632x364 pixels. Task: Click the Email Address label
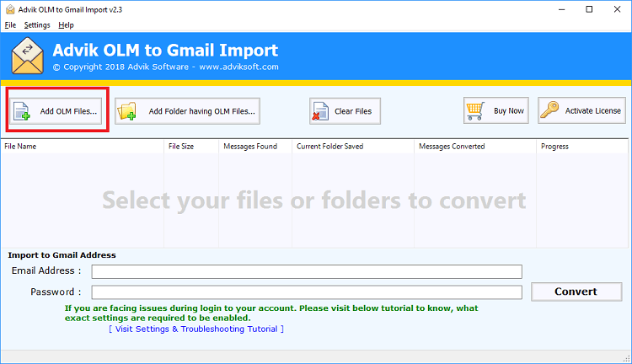[x=46, y=270]
